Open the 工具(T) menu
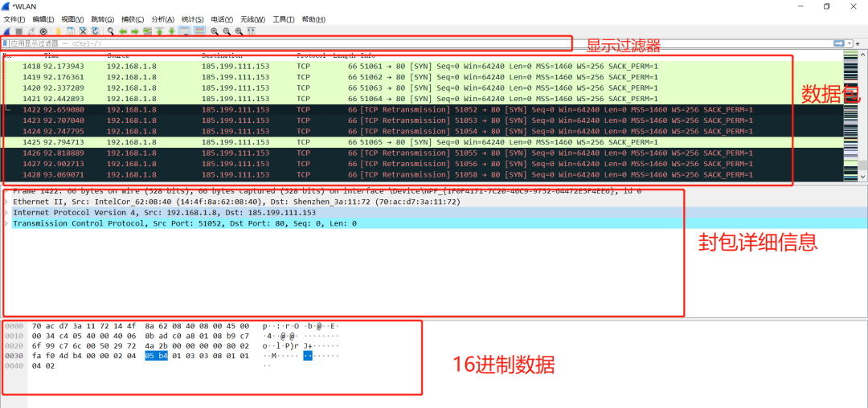This screenshot has width=868, height=408. 284,19
